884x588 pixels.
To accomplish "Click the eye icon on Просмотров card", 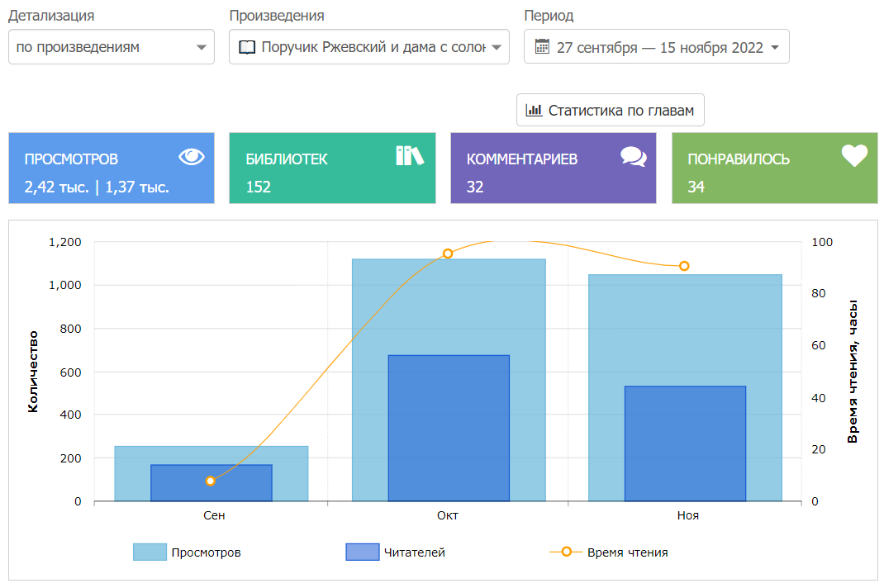I will (x=191, y=157).
